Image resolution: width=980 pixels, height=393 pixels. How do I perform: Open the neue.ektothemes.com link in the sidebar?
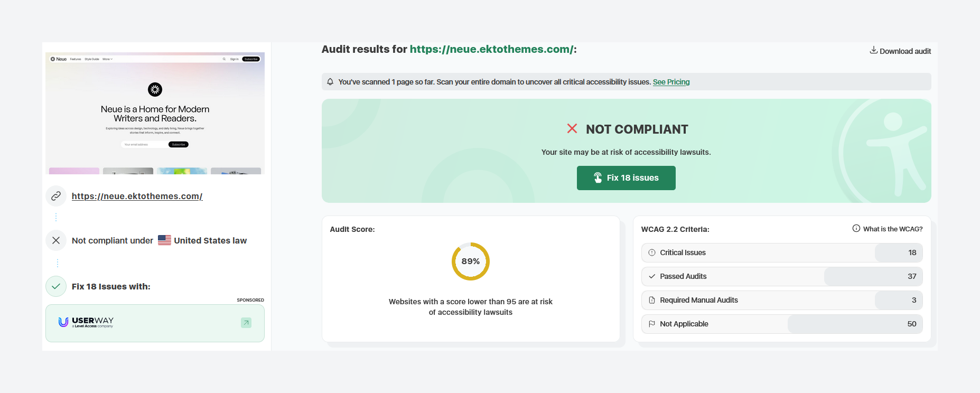coord(137,196)
